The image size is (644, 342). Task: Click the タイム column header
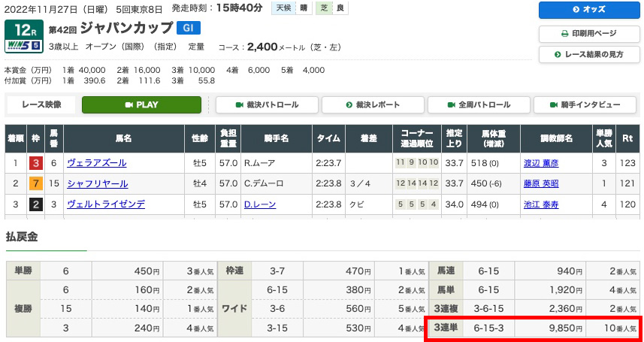coord(328,139)
